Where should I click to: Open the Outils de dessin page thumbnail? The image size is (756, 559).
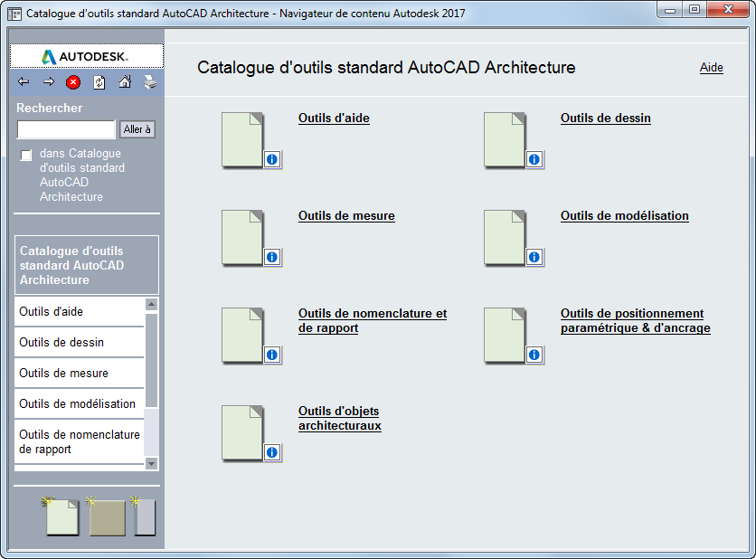click(x=505, y=140)
